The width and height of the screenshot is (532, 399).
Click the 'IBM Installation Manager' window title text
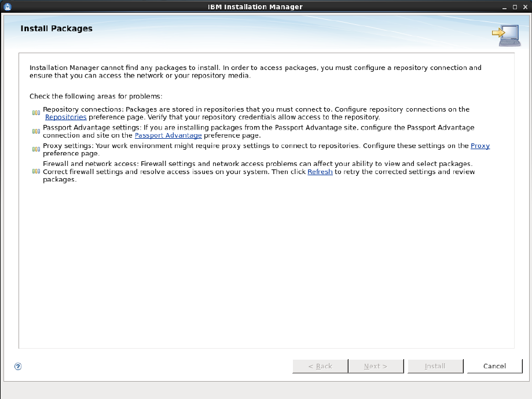pos(255,7)
